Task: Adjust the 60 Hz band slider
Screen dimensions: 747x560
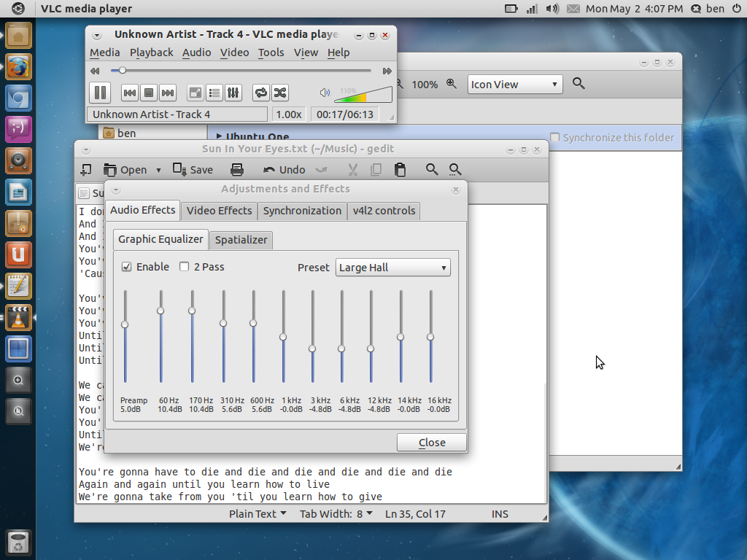Action: [x=160, y=336]
